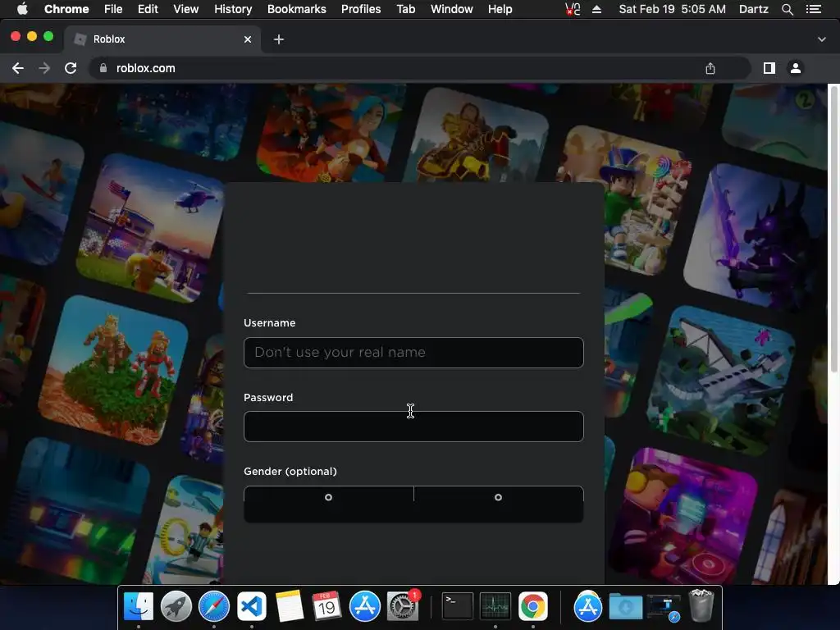Viewport: 840px width, 630px height.
Task: Choose the second Gender option button
Action: [498, 498]
